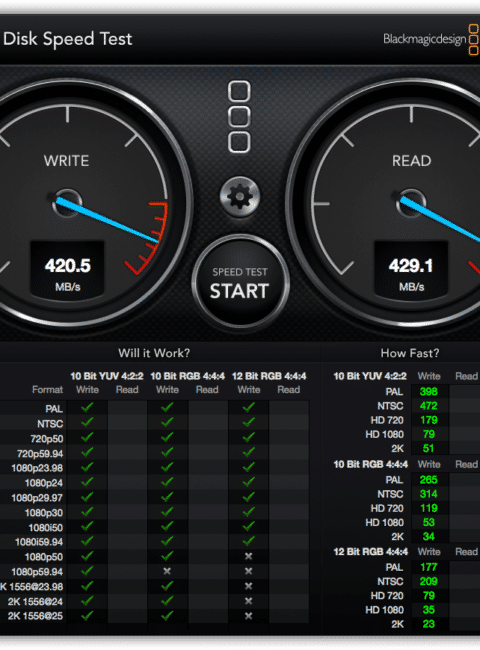Click 10 Bit RGB HD 720 value 119
Viewport: 480px width, 650px height.
[429, 508]
